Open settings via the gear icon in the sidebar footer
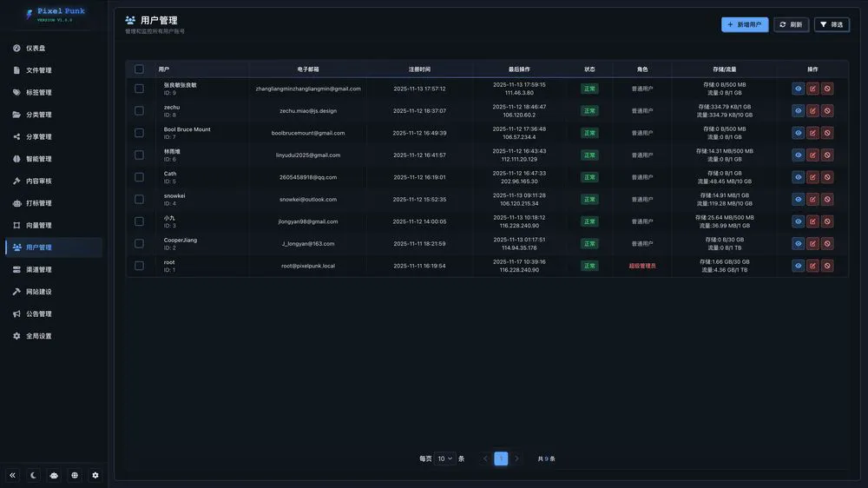 (x=95, y=475)
